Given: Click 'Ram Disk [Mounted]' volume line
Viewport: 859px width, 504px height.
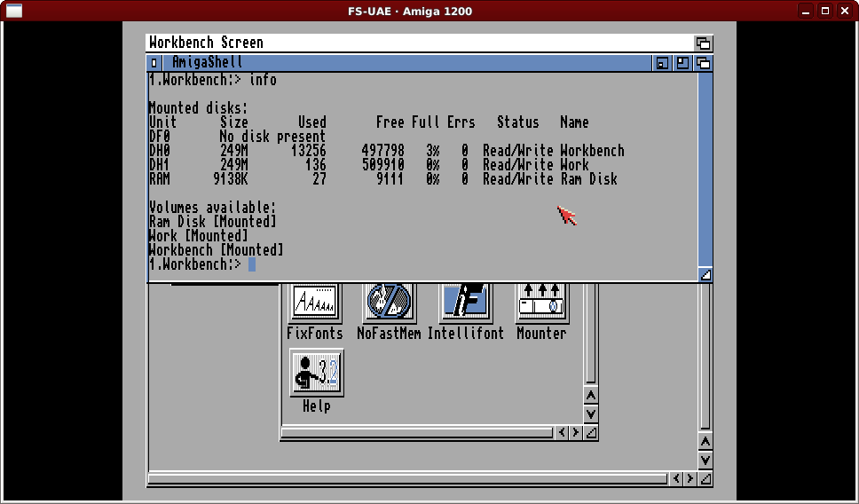Looking at the screenshot, I should point(213,222).
